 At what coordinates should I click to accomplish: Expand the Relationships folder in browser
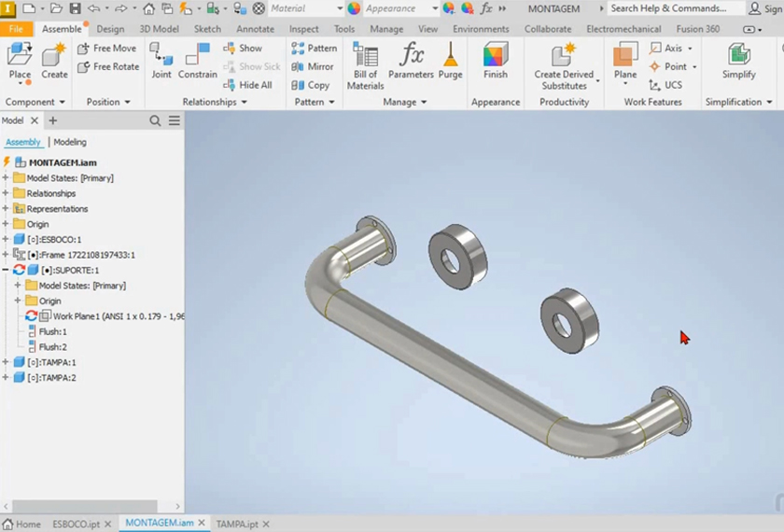point(7,193)
